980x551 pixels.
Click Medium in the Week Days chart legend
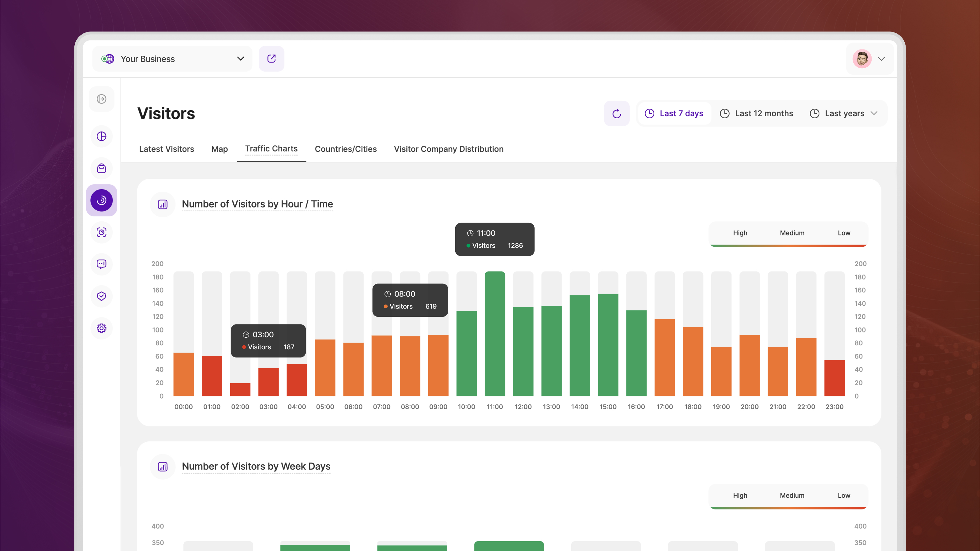coord(792,495)
